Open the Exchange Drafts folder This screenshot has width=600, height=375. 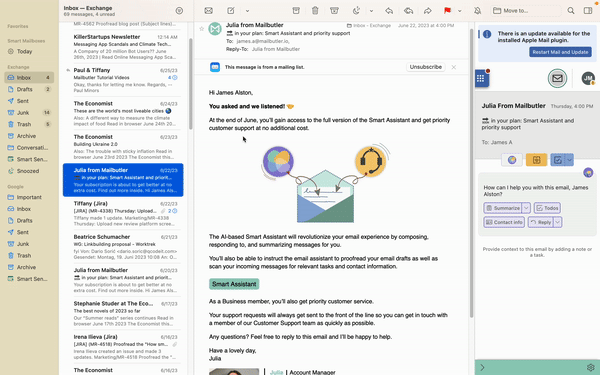[x=29, y=89]
